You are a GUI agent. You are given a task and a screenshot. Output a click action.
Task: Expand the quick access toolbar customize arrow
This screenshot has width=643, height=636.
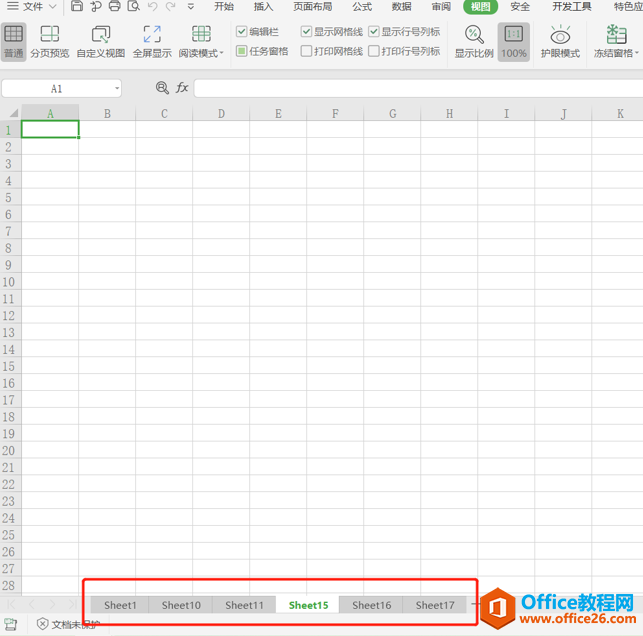coord(191,7)
